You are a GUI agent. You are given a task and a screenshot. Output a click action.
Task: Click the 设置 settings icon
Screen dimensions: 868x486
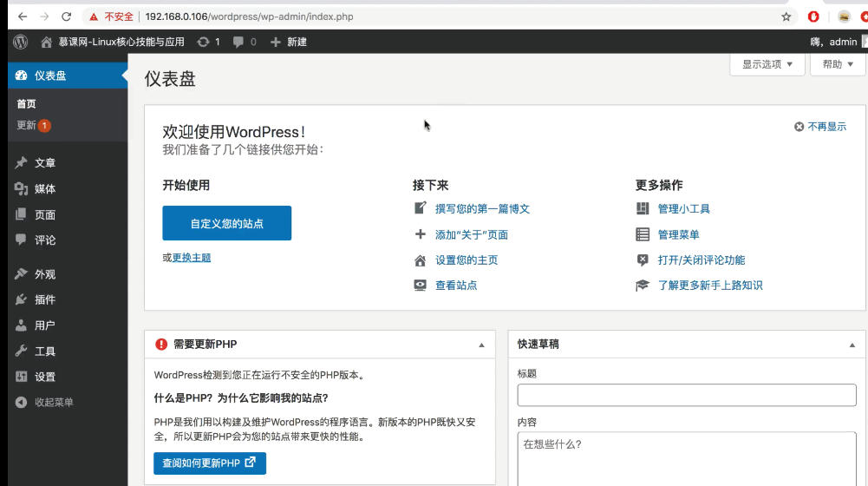pos(21,377)
